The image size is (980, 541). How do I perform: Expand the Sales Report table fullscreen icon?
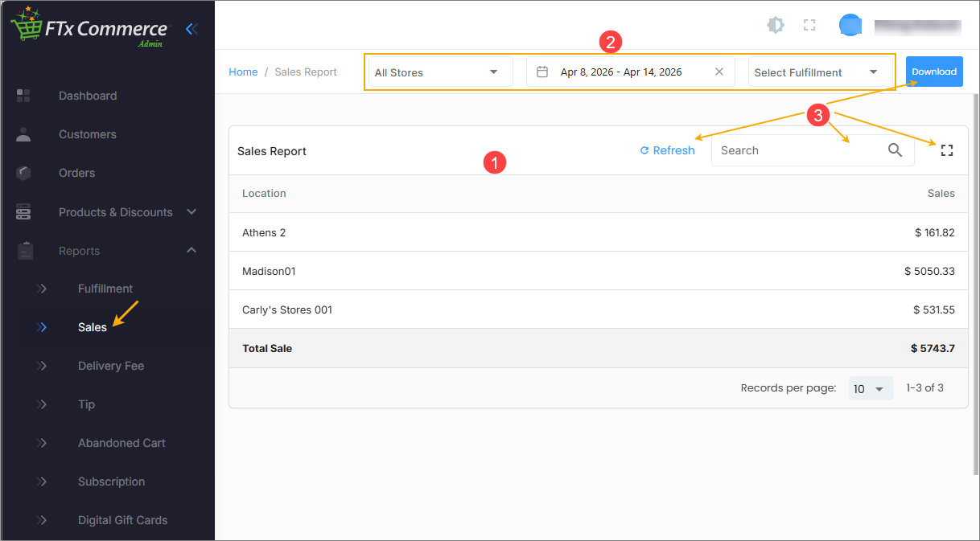coord(947,150)
